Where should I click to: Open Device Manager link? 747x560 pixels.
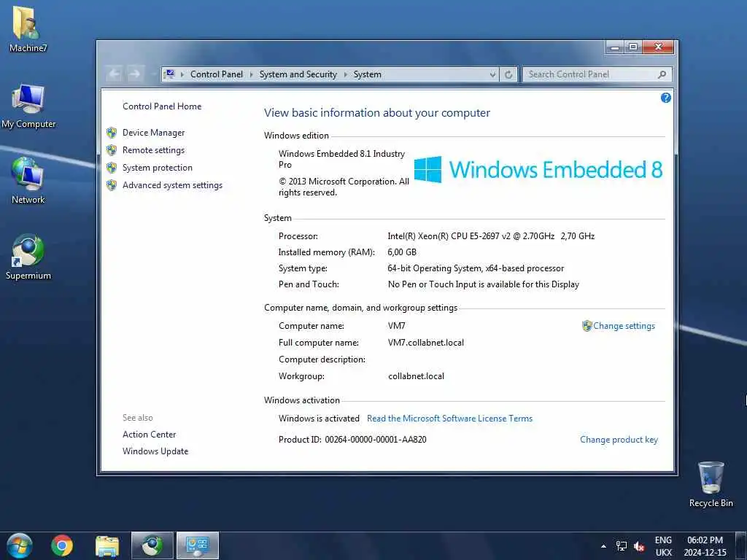coord(153,133)
